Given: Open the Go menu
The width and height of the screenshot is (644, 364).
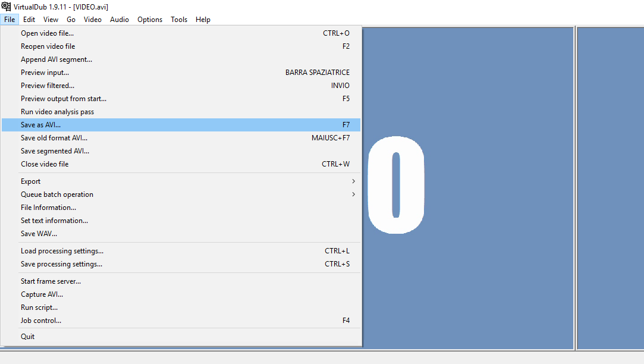Looking at the screenshot, I should [71, 19].
